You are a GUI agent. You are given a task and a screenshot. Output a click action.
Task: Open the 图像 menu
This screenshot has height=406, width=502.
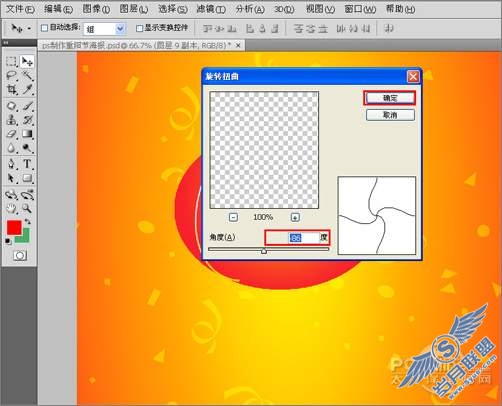point(96,9)
